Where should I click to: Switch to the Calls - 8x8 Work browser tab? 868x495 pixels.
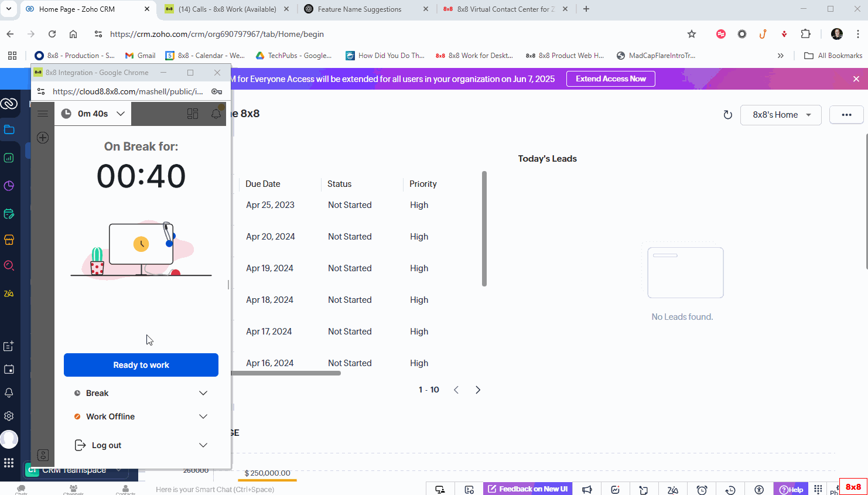pyautogui.click(x=227, y=9)
